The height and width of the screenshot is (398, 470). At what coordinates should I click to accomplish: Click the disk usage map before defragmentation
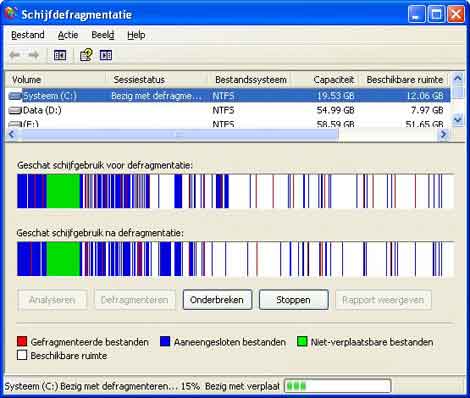coord(235,191)
